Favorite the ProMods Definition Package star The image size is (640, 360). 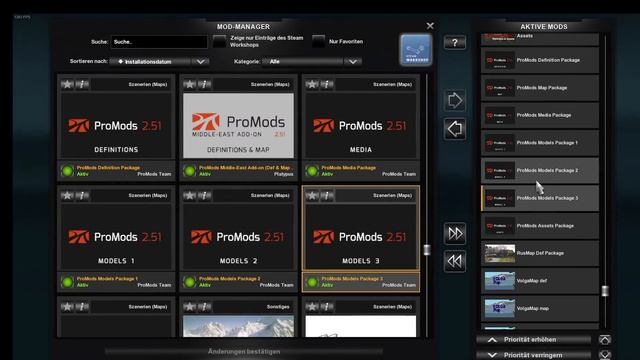coord(67,84)
